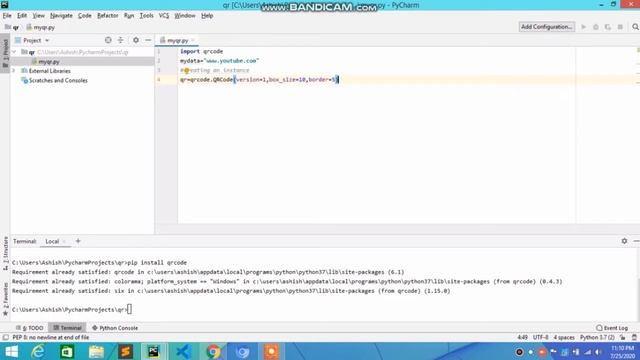The image size is (640, 360).
Task: Expand External Libraries node
Action: tap(14, 71)
